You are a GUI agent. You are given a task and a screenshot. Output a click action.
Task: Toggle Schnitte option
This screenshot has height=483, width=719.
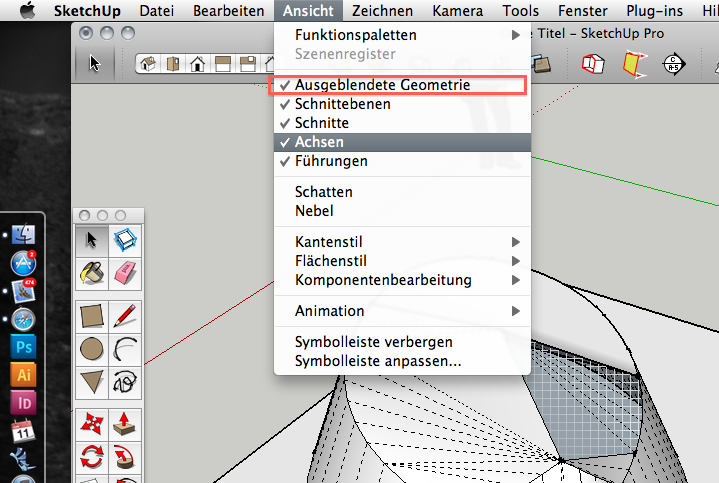click(402, 123)
